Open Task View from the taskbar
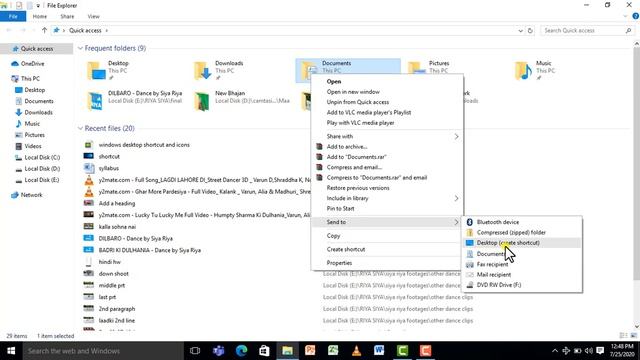The width and height of the screenshot is (640, 360). pos(195,351)
